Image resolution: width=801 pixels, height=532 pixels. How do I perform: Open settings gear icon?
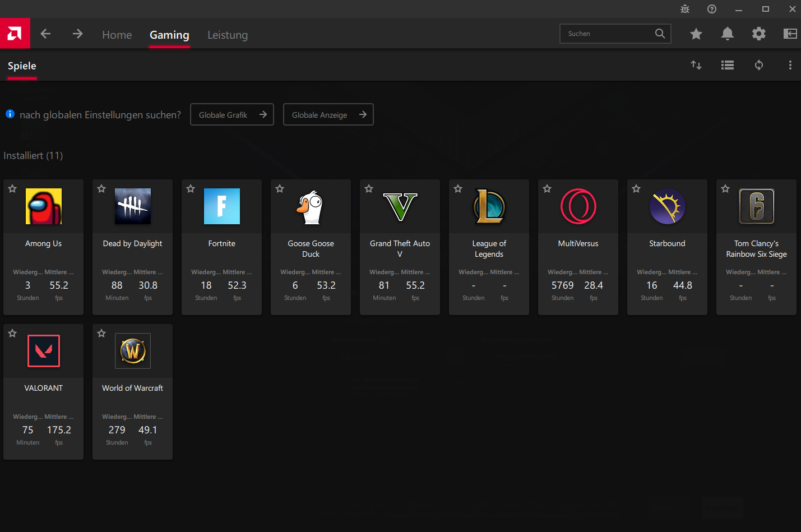point(759,34)
